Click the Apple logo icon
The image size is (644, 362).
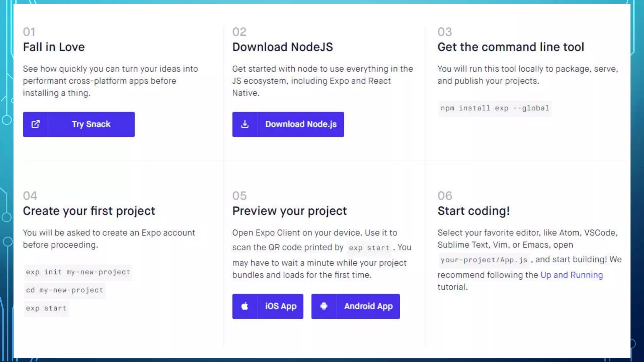pos(245,306)
